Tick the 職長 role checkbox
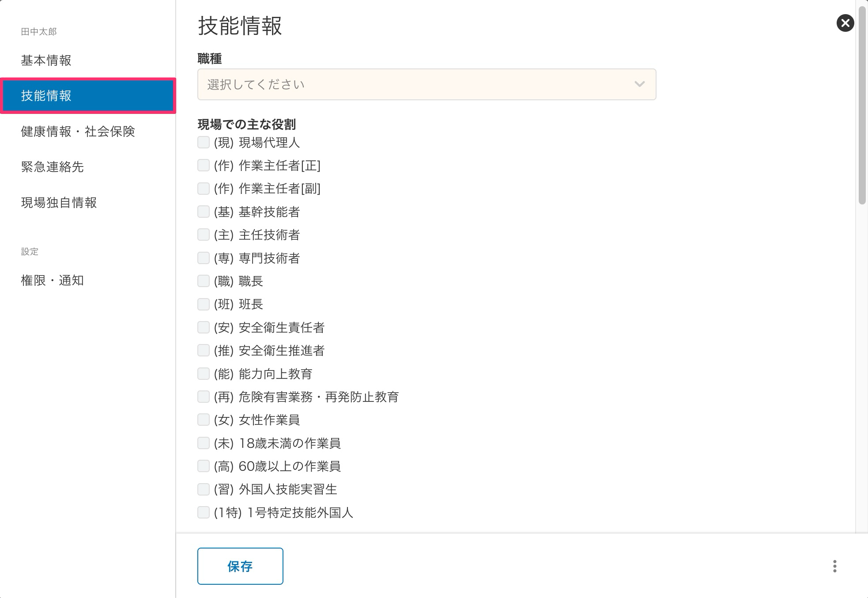 point(204,281)
